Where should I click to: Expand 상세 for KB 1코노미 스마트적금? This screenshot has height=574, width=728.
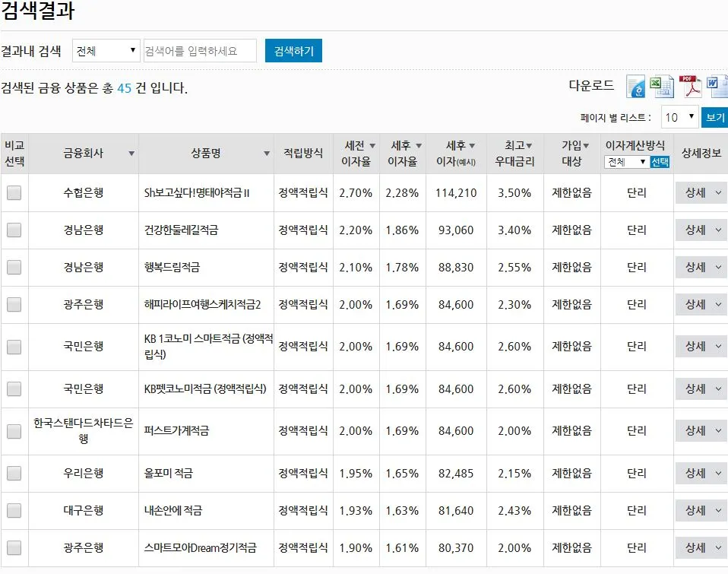(702, 347)
